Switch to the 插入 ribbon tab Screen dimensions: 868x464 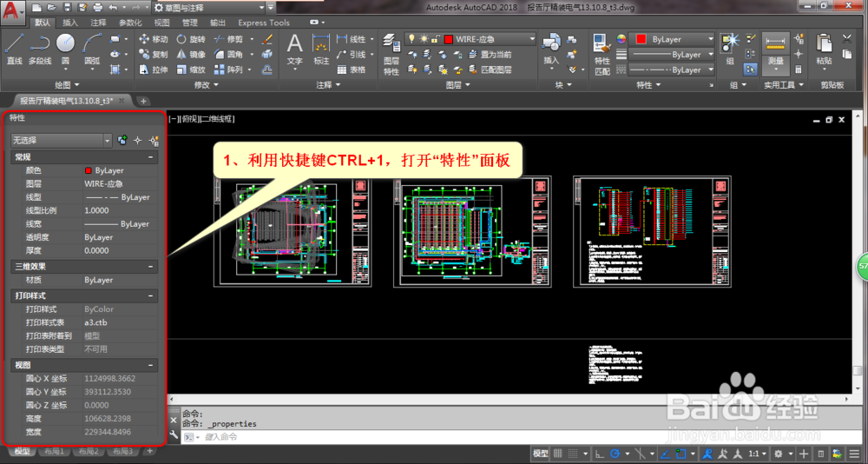coord(70,23)
